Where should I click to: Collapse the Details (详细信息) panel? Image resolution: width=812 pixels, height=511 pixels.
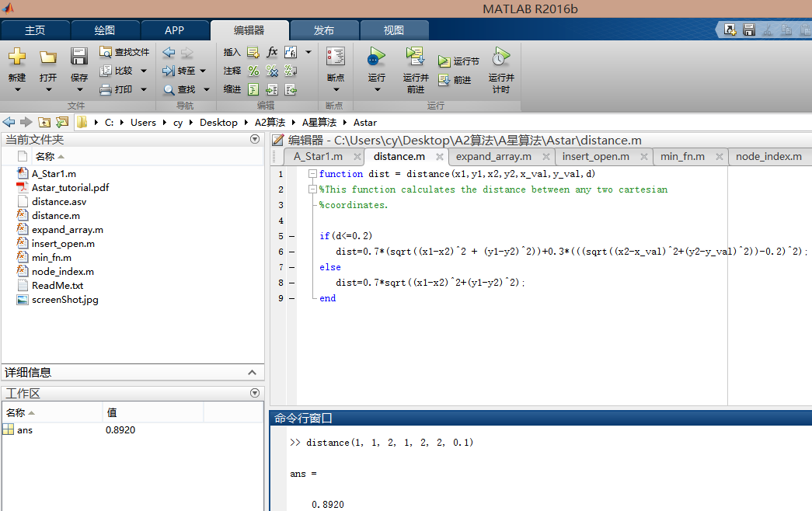(x=252, y=373)
